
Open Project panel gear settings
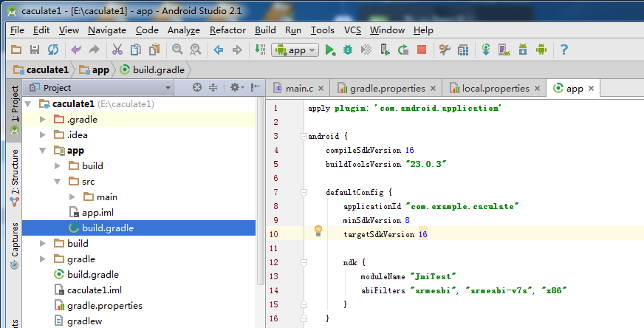[236, 87]
